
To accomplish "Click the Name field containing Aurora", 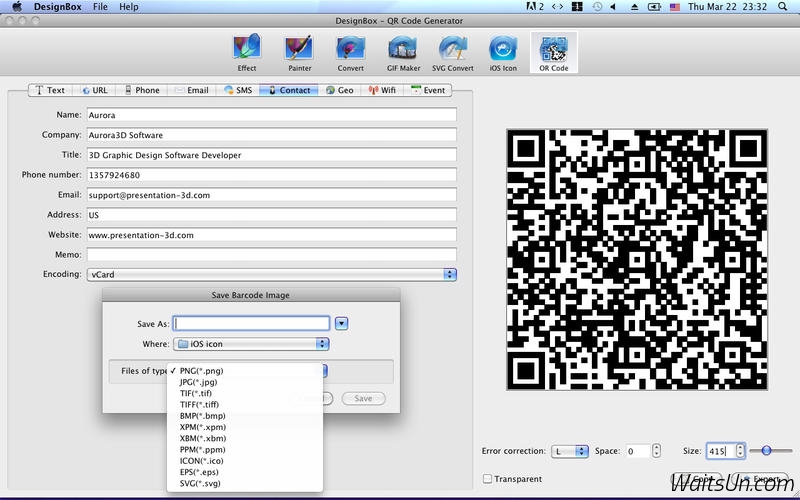I will [271, 115].
